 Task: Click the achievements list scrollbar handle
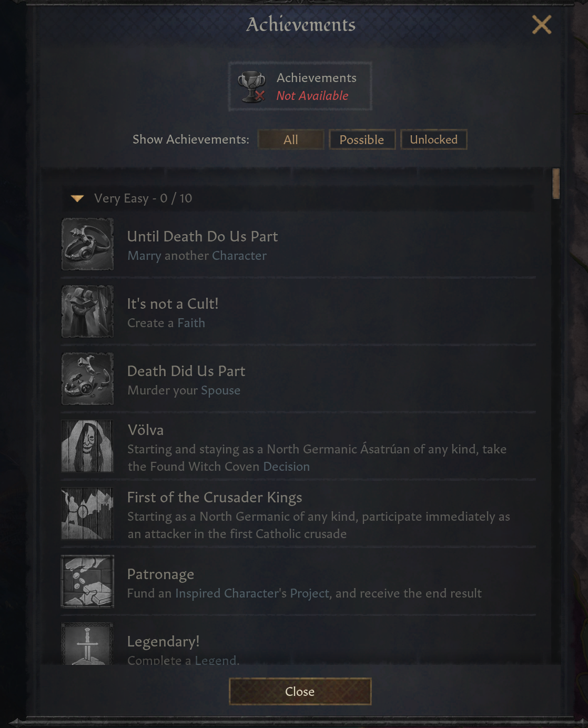tap(556, 184)
